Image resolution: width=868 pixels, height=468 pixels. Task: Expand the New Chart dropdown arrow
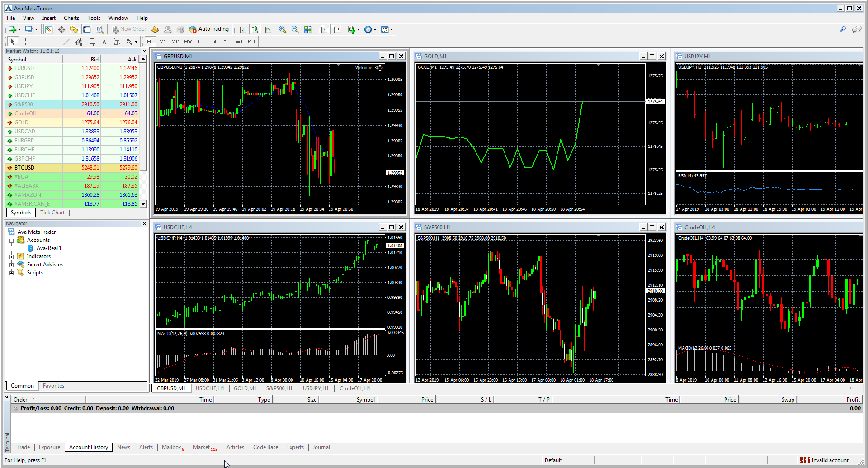[x=19, y=30]
